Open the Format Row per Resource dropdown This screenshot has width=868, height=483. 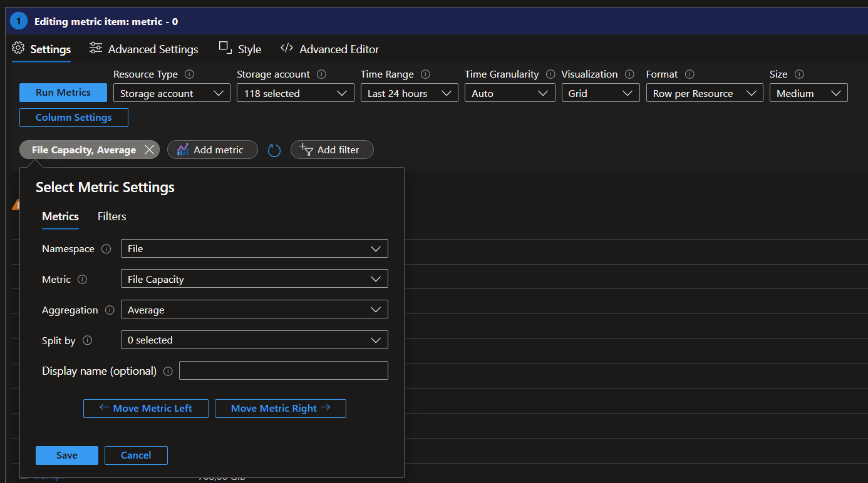[705, 93]
